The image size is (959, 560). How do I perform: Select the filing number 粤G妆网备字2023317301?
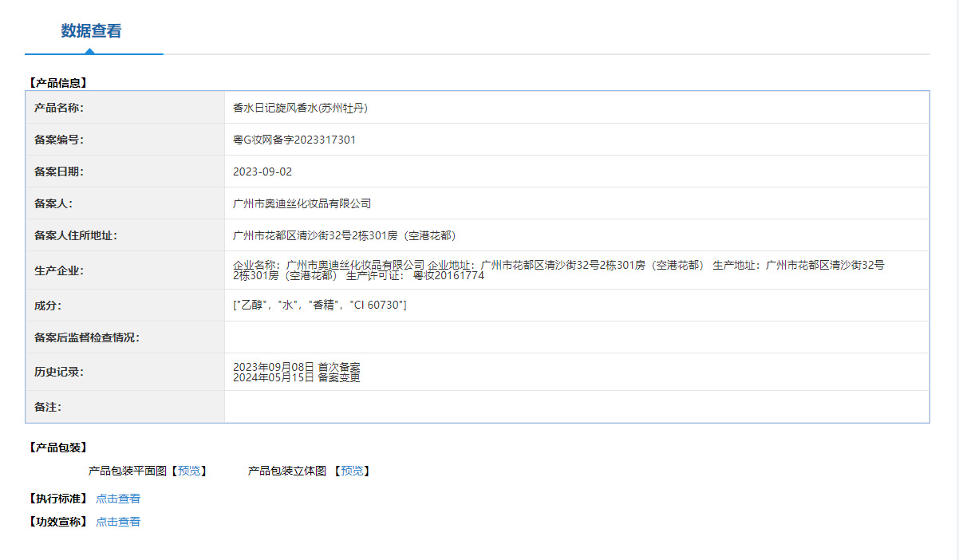(x=294, y=140)
